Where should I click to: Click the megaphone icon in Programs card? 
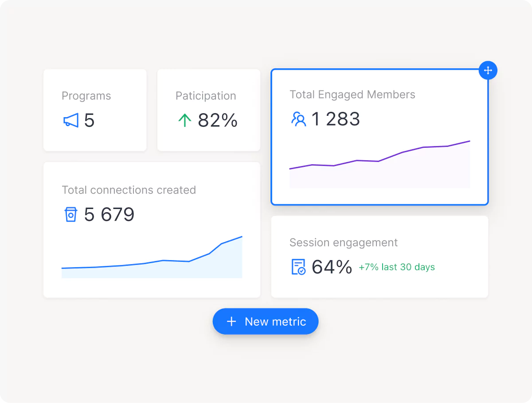[x=70, y=120]
